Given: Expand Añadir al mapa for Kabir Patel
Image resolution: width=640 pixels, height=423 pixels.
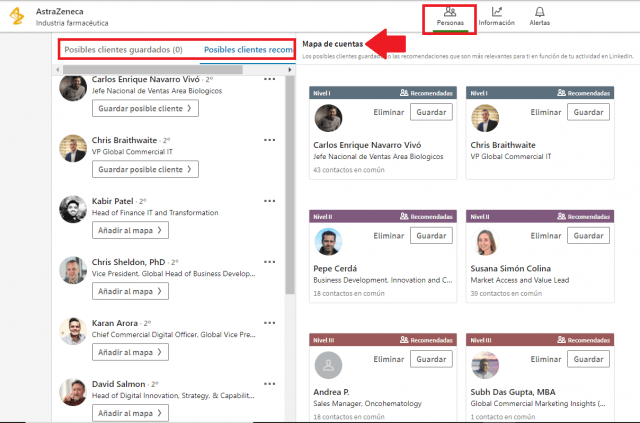Looking at the screenshot, I should tap(130, 230).
